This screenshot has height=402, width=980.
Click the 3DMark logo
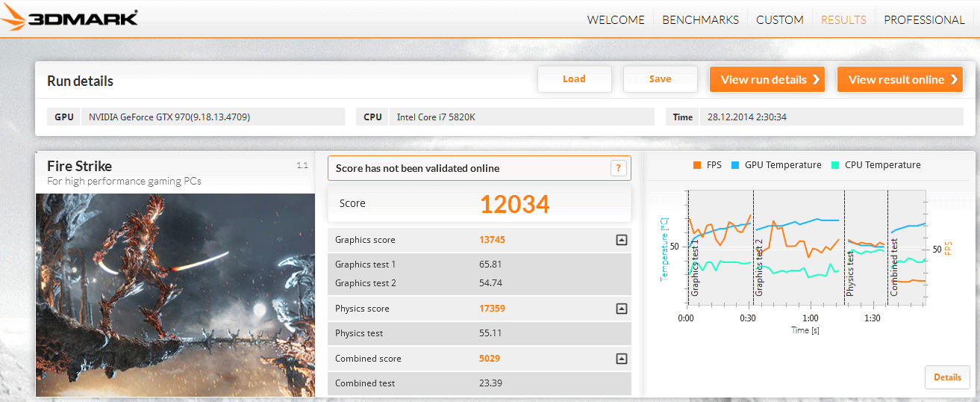point(69,18)
